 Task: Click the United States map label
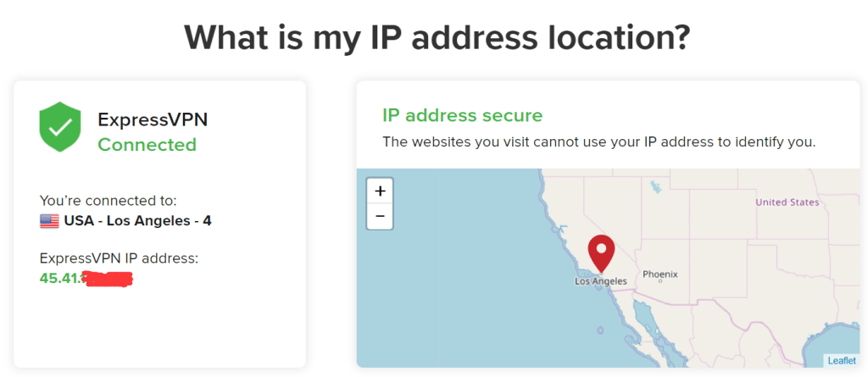pyautogui.click(x=787, y=202)
